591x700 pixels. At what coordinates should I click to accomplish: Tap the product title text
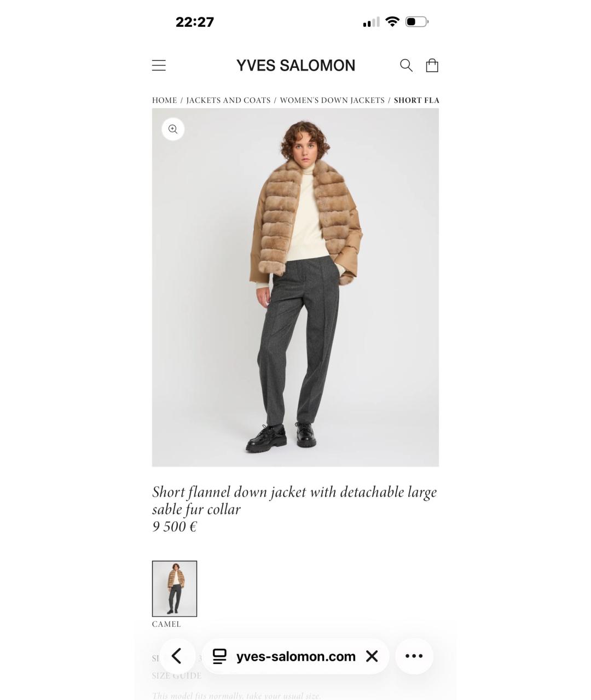point(294,500)
